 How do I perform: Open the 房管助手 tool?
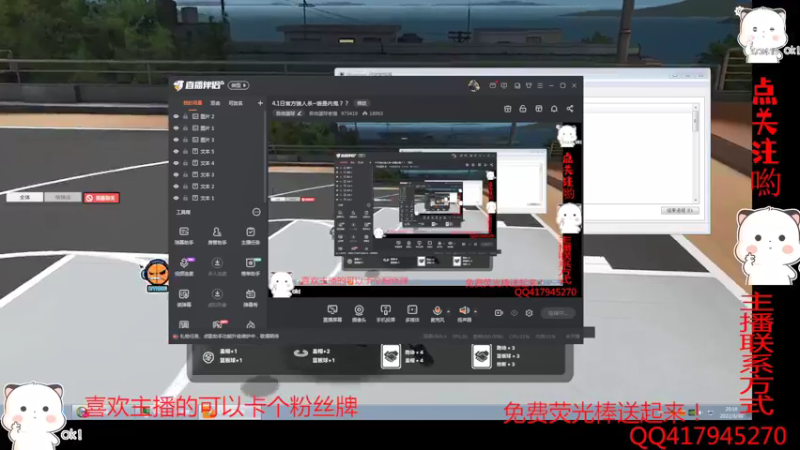pyautogui.click(x=217, y=236)
